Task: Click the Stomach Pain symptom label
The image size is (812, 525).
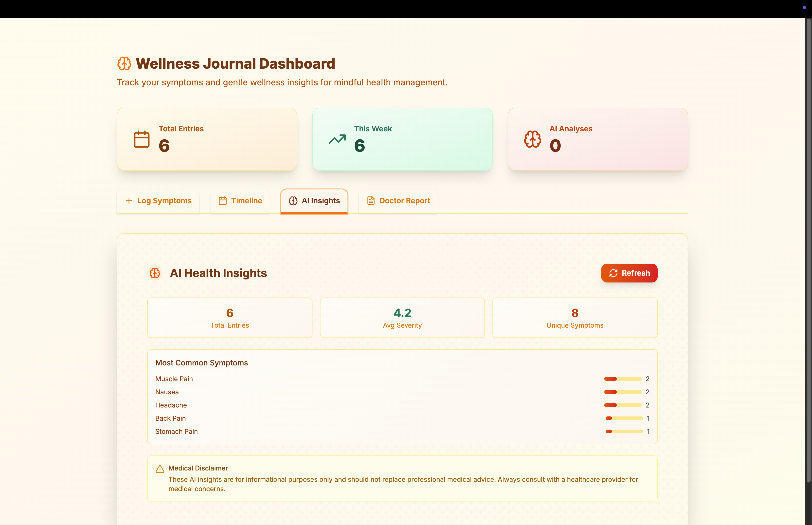Action: (x=176, y=432)
